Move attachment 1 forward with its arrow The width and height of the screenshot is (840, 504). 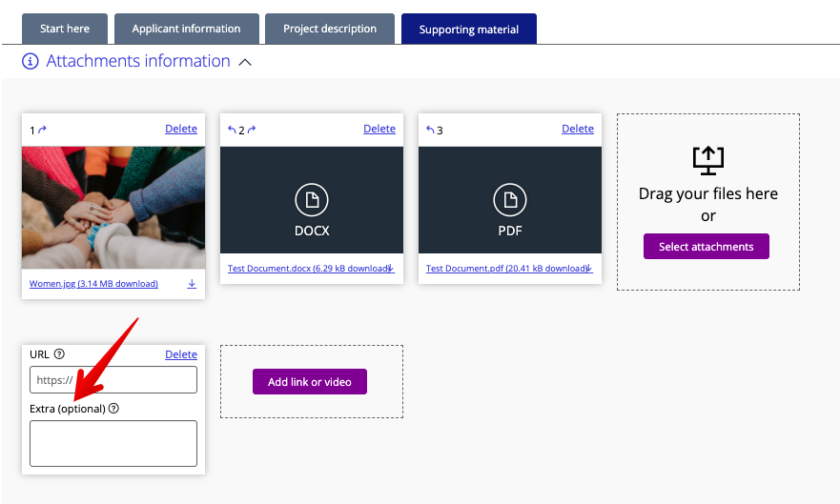(43, 130)
